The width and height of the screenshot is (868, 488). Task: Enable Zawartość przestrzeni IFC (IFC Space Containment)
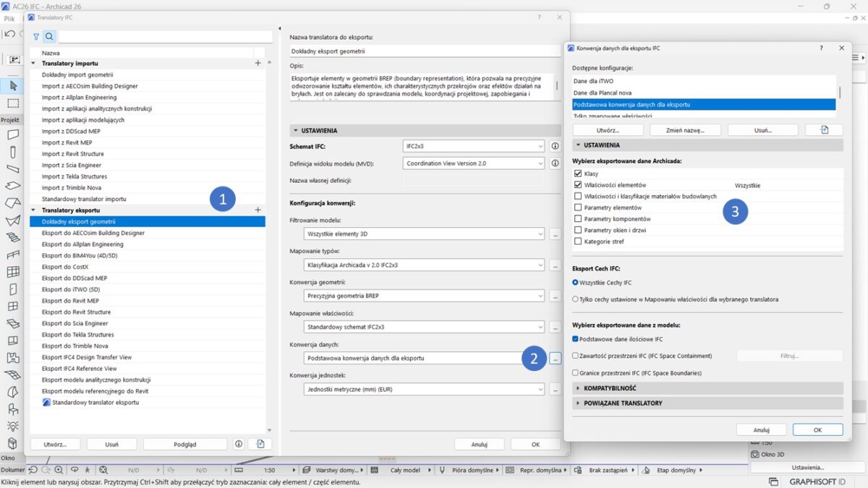576,356
